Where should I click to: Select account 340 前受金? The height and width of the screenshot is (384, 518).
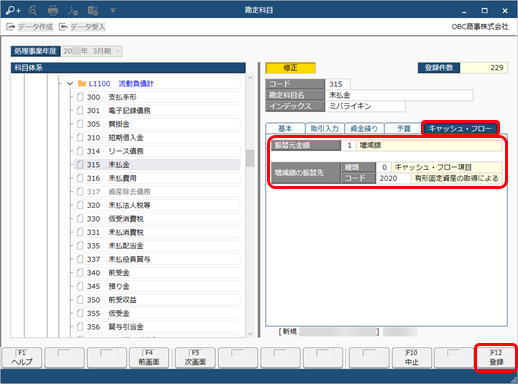click(157, 273)
